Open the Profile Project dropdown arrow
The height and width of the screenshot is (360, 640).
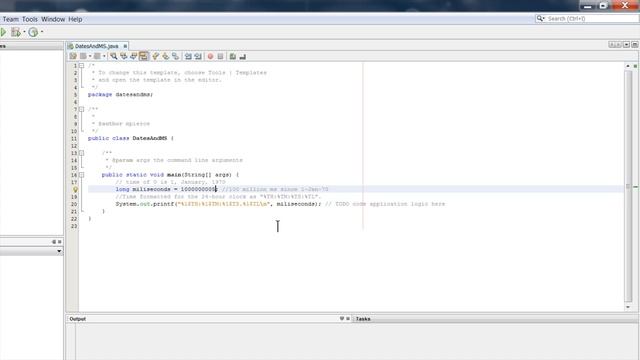42,32
